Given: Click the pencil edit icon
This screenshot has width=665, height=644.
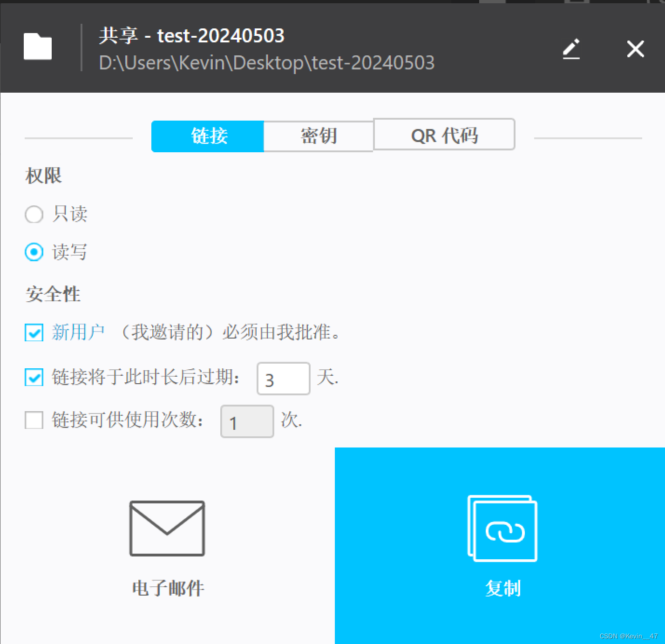Looking at the screenshot, I should [571, 49].
